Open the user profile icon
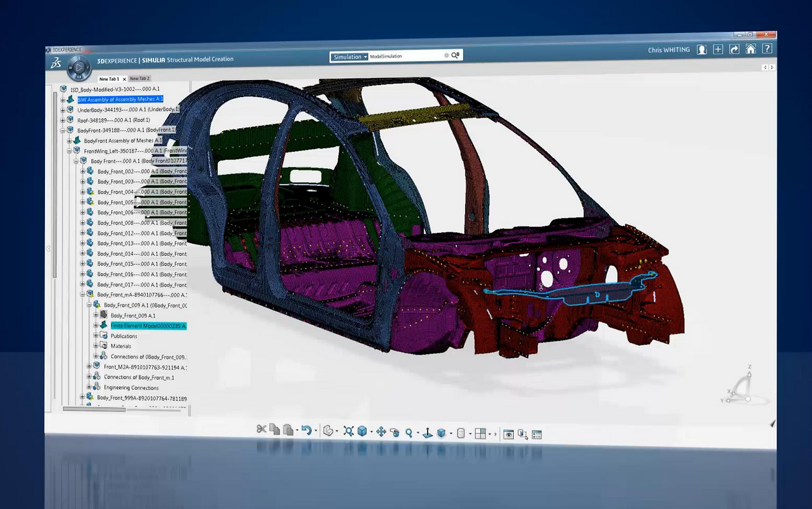Viewport: 812px width, 509px height. point(702,50)
